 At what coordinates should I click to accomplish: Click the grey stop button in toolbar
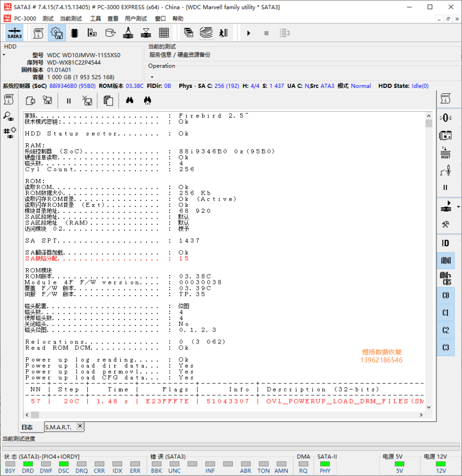point(266,33)
